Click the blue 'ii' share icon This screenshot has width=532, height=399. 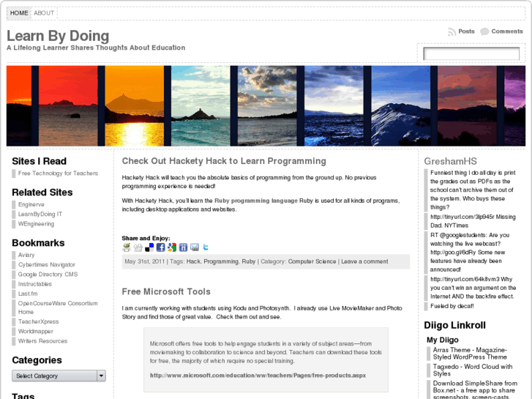[x=183, y=247]
